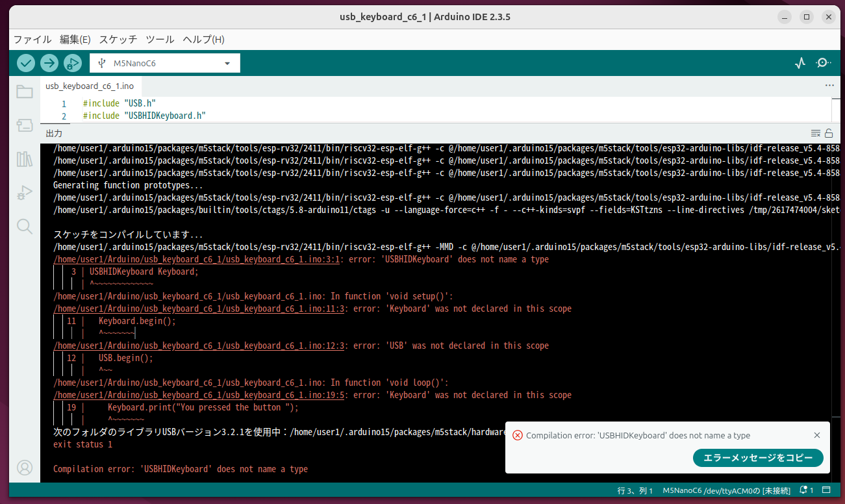Open the sketch tab options ellipsis menu

[829, 85]
